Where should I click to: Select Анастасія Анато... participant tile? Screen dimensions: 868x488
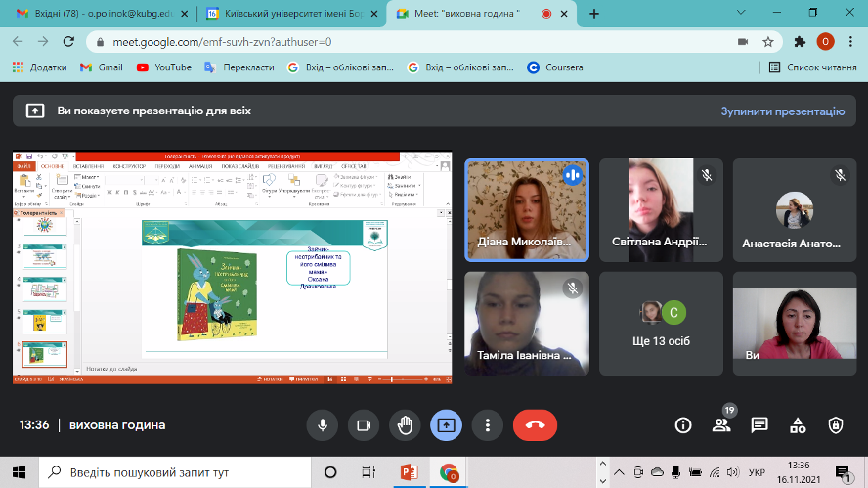point(795,210)
